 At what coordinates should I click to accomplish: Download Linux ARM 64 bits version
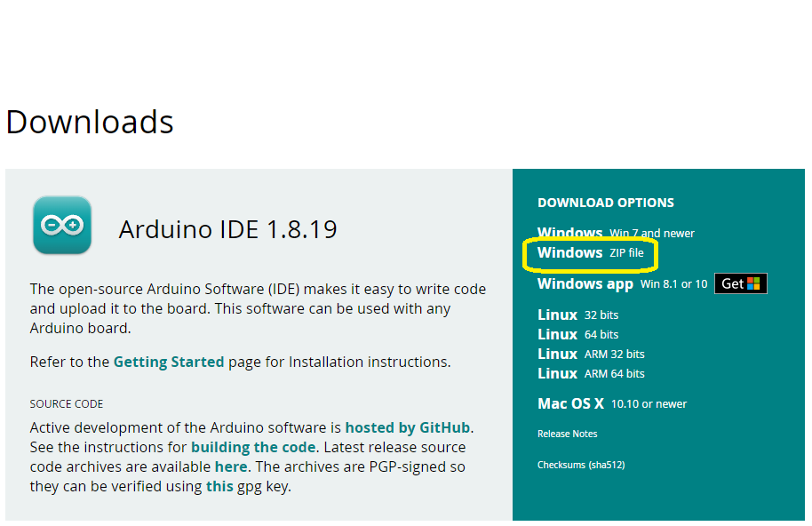[x=591, y=374]
